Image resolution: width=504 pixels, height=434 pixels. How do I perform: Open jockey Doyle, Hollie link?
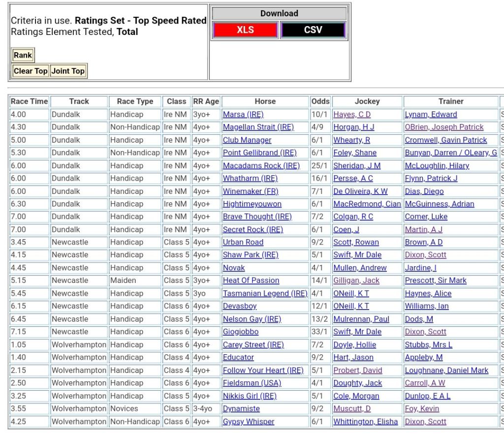click(354, 344)
